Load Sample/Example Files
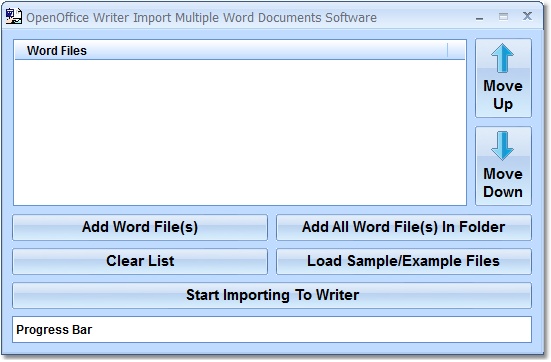 (404, 261)
